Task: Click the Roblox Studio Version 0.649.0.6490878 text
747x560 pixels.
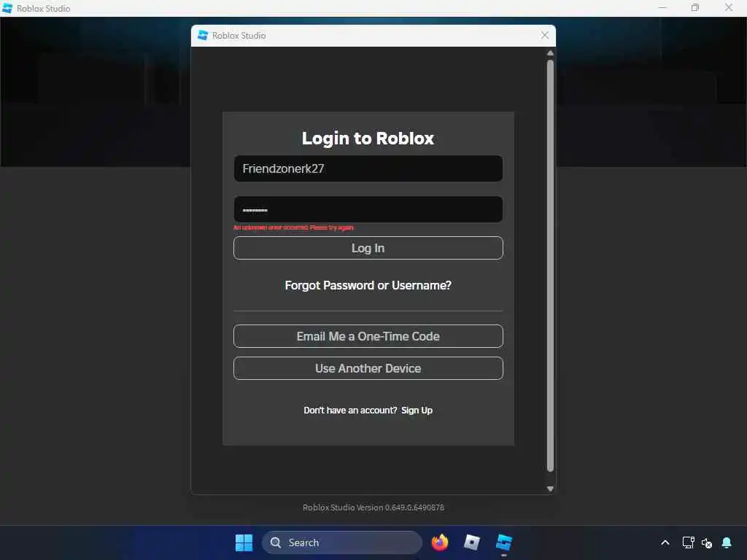Action: click(x=373, y=507)
